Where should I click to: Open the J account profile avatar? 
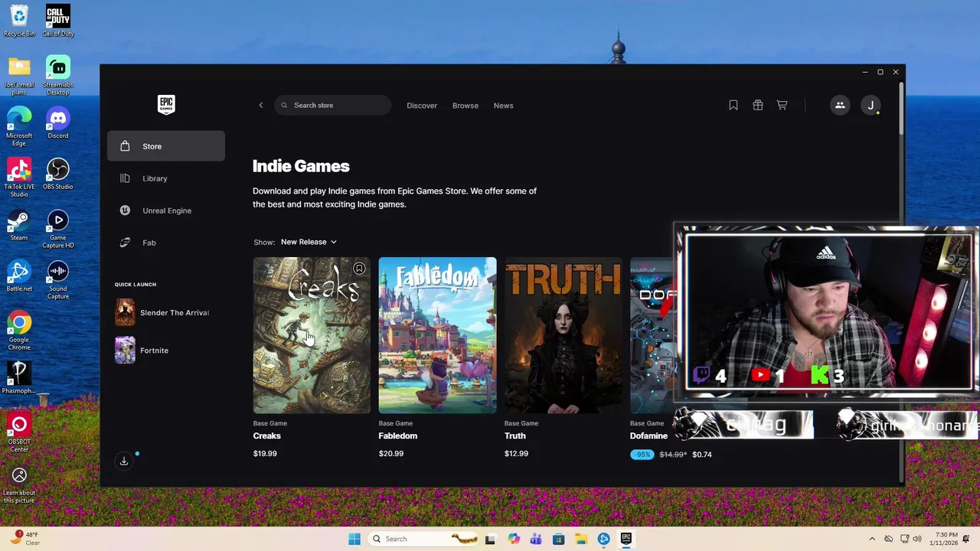click(x=871, y=106)
